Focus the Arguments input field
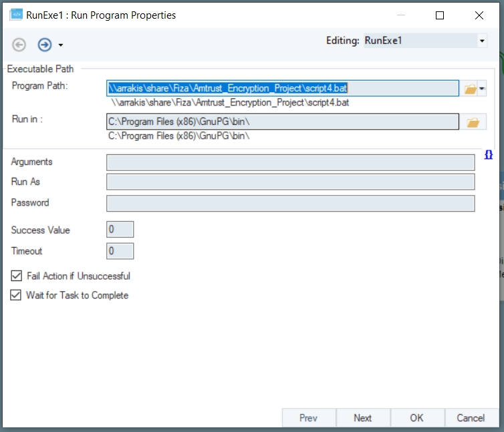The image size is (504, 432). tap(290, 162)
